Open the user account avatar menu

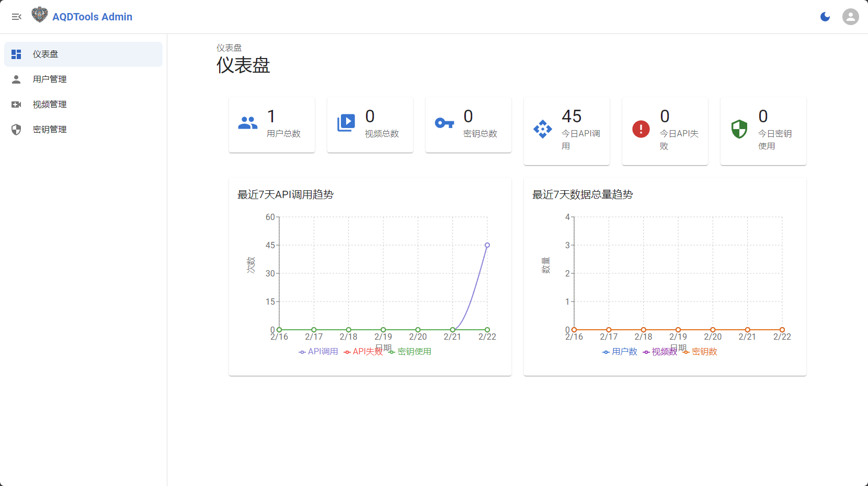pos(850,17)
